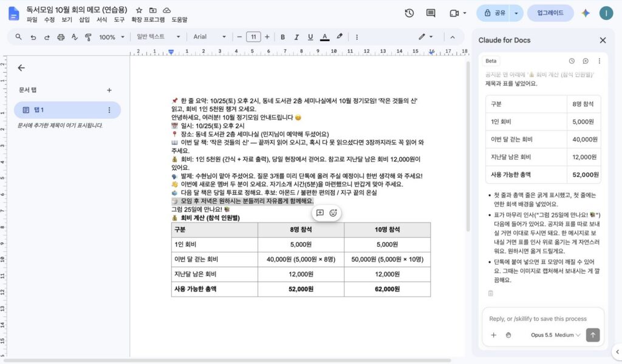Select 탭 1 in the sidebar

pyautogui.click(x=67, y=110)
